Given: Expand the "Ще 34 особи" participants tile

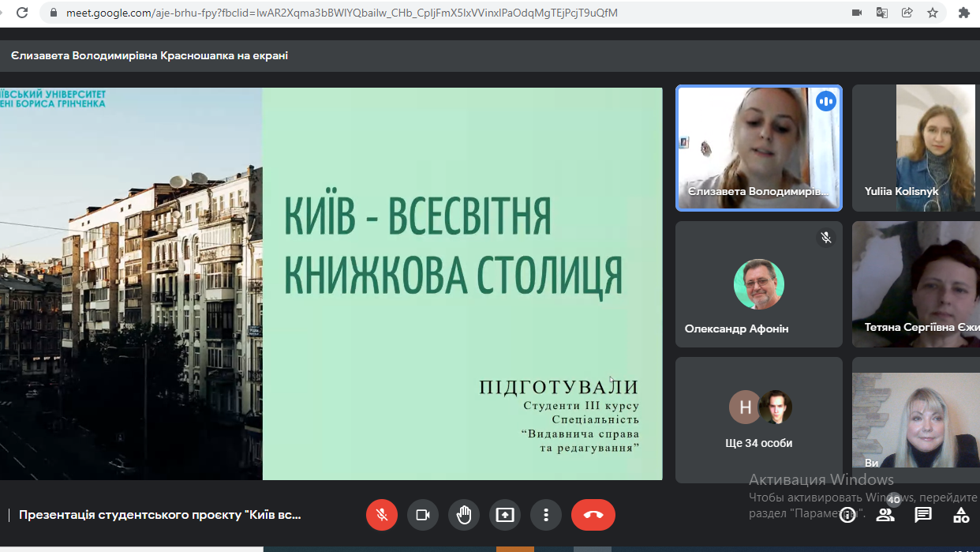Looking at the screenshot, I should (x=758, y=419).
